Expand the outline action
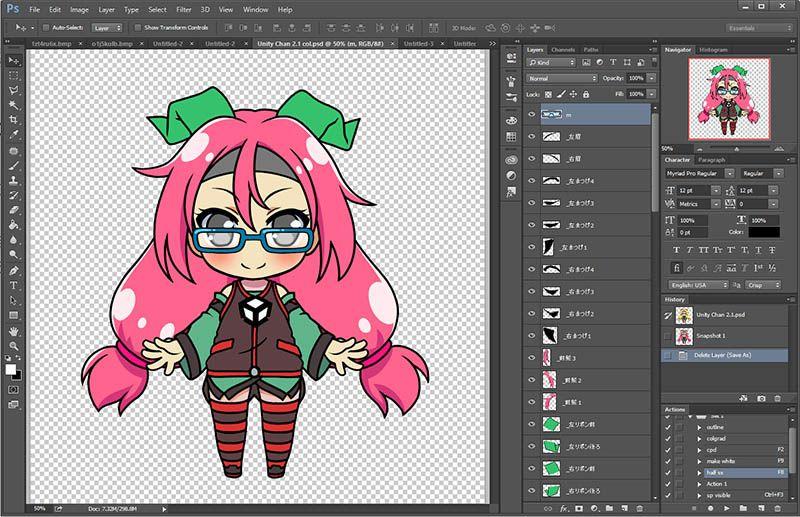Screen dimensions: 800x517 point(699,427)
